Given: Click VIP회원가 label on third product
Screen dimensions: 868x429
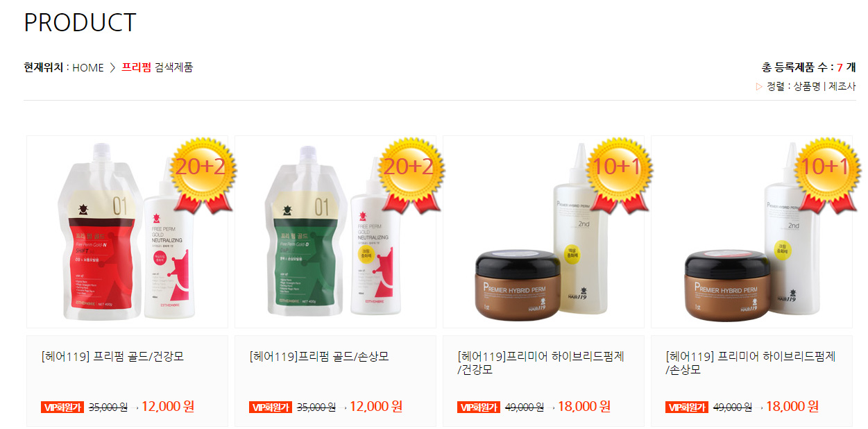Looking at the screenshot, I should coord(479,407).
